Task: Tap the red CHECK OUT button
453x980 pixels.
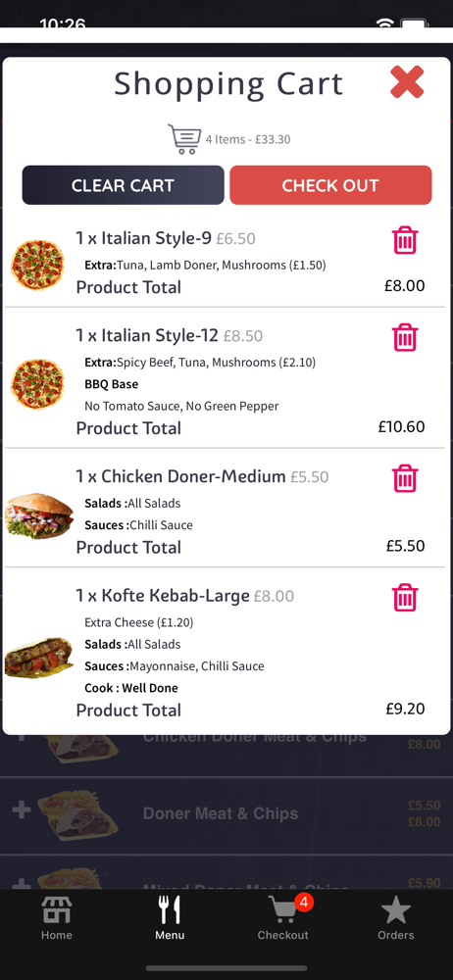Action: click(330, 185)
